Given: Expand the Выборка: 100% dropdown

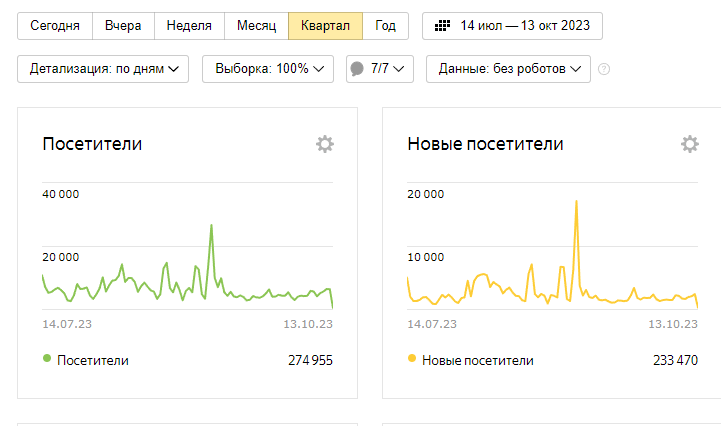Looking at the screenshot, I should pyautogui.click(x=267, y=69).
